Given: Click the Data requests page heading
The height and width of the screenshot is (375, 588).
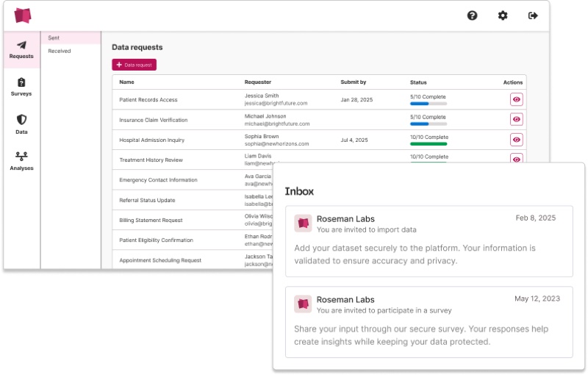Looking at the screenshot, I should 137,47.
